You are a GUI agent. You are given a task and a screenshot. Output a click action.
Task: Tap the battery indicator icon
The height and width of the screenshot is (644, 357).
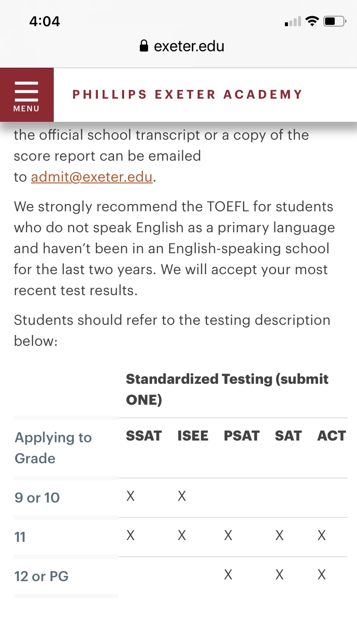tap(335, 21)
